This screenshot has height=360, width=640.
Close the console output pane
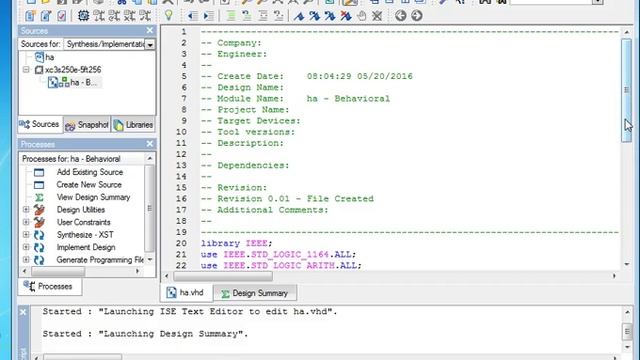pos(23,312)
